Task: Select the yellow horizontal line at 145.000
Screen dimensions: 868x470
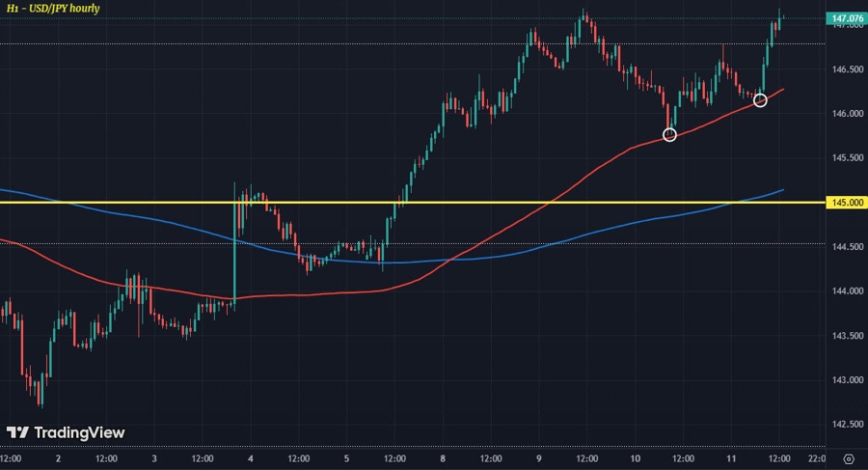Action: point(413,203)
